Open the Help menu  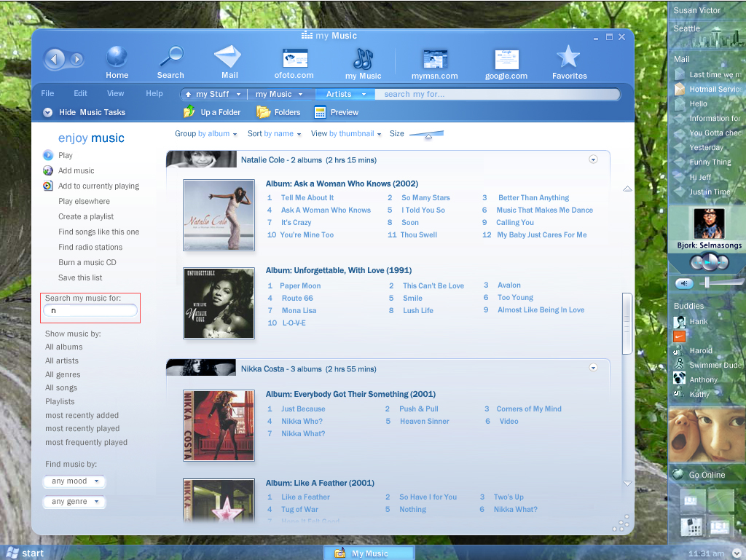point(154,93)
